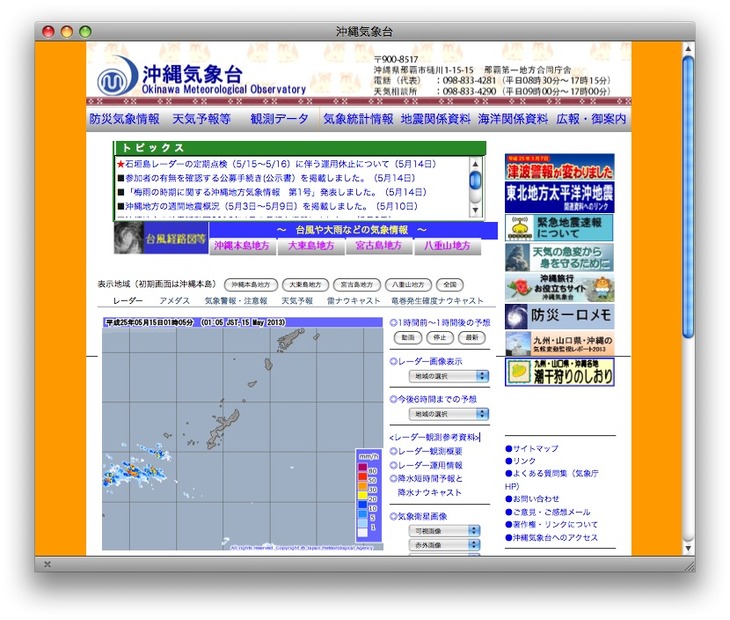Switch to the 天気予報 tab
The width and height of the screenshot is (730, 620).
point(297,301)
